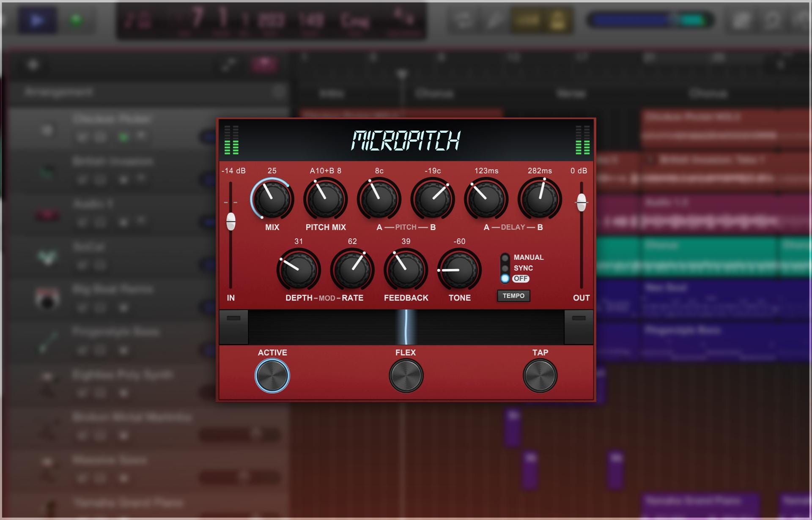Click the OUT level fader handle

coord(582,203)
